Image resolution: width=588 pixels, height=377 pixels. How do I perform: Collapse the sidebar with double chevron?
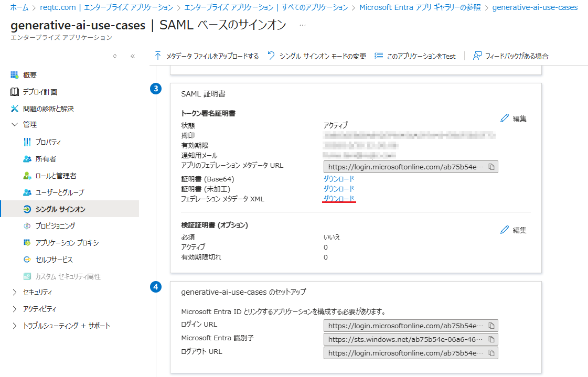click(x=133, y=56)
